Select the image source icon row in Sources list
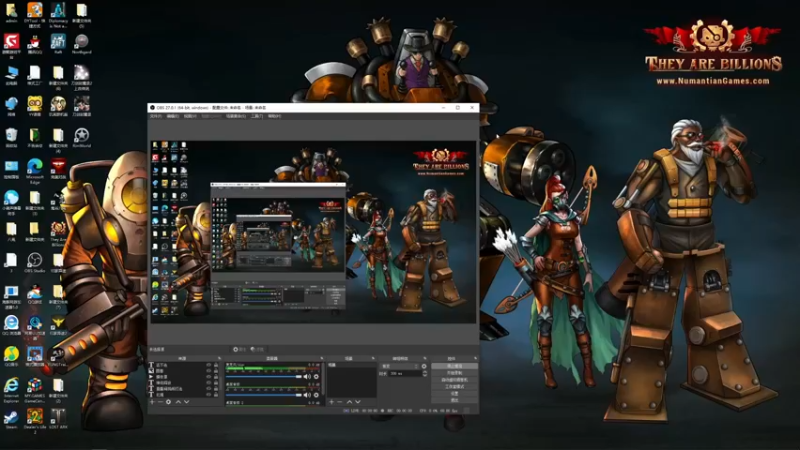Screen dimensions: 800x450 [184, 370]
